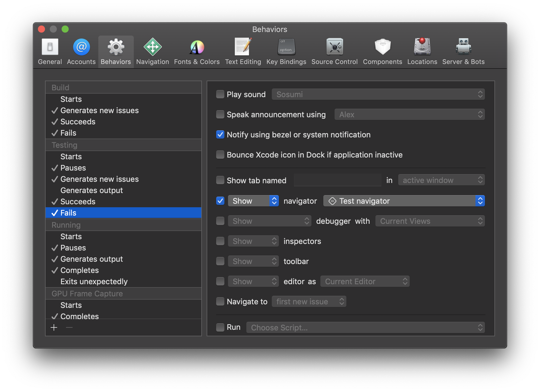Select Testing 'Generates output' behavior
This screenshot has height=392, width=540.
click(x=92, y=190)
